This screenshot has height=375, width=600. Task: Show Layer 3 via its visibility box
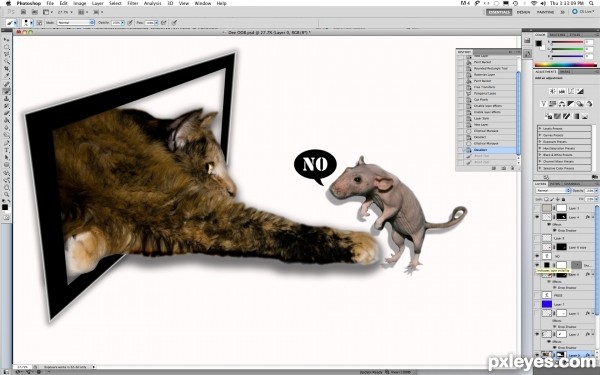click(x=537, y=208)
